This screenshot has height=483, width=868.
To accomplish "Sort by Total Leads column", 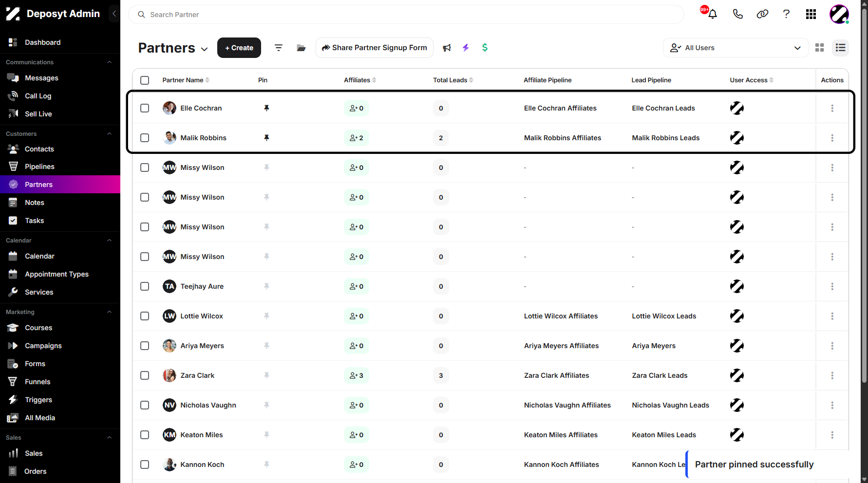I will (x=453, y=80).
